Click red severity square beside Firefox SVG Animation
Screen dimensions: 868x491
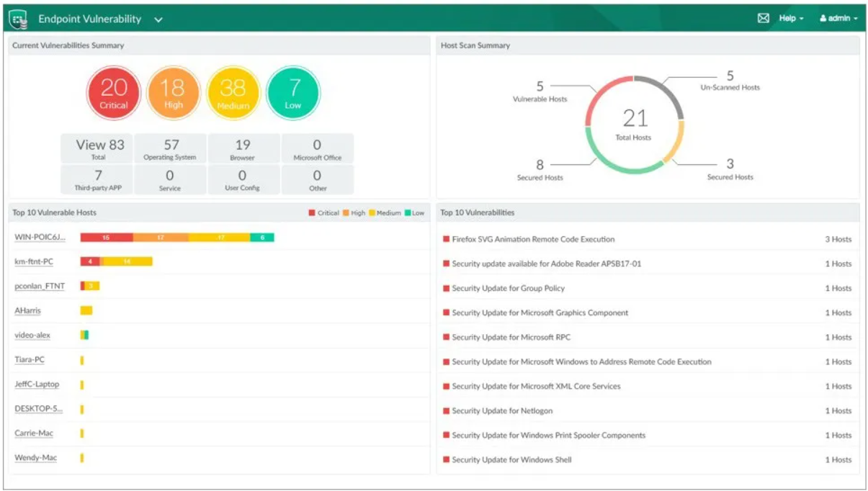pos(447,240)
